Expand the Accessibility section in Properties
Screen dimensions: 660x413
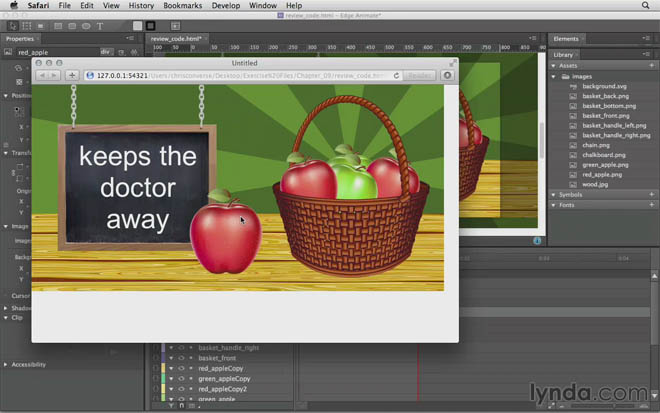(x=6, y=365)
